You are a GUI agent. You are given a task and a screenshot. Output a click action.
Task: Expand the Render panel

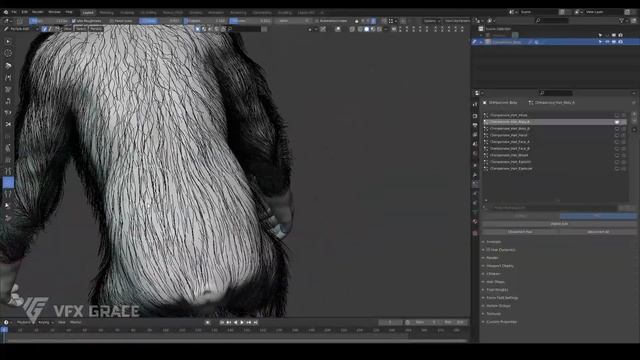492,258
